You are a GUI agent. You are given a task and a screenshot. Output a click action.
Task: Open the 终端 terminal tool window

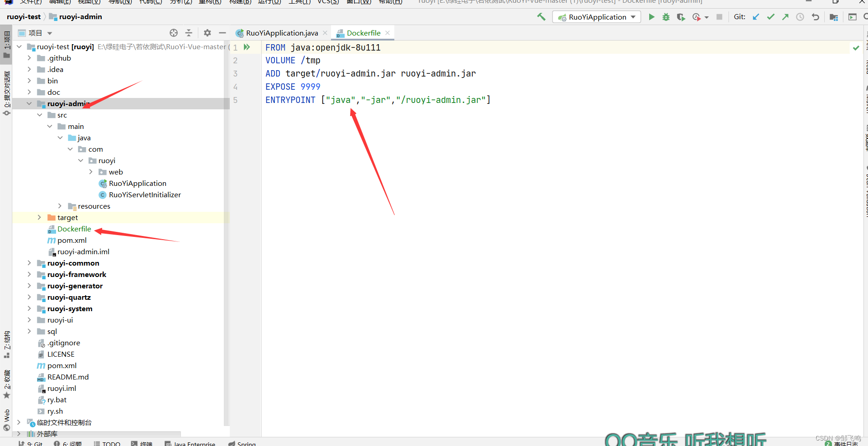point(142,443)
